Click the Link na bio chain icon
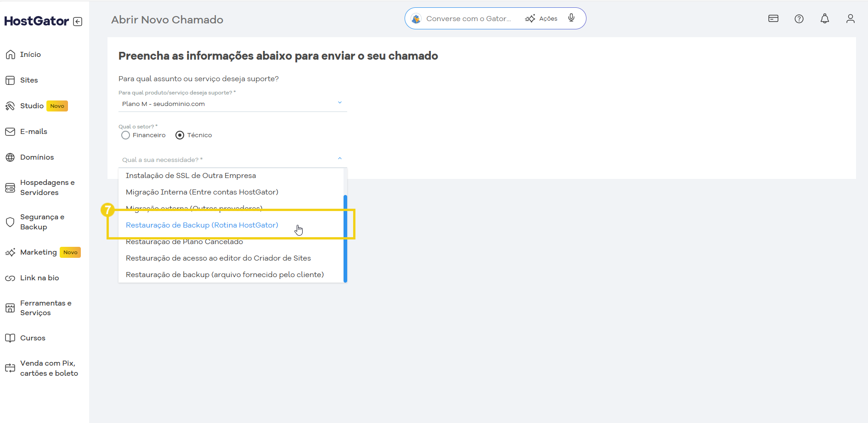Viewport: 868px width, 423px height. 10,278
